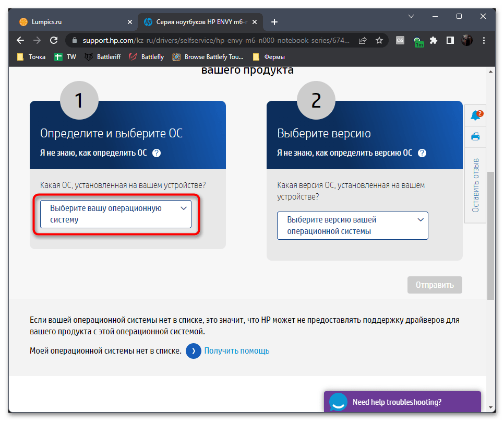Open the Фермы bookmark folder

pyautogui.click(x=269, y=57)
